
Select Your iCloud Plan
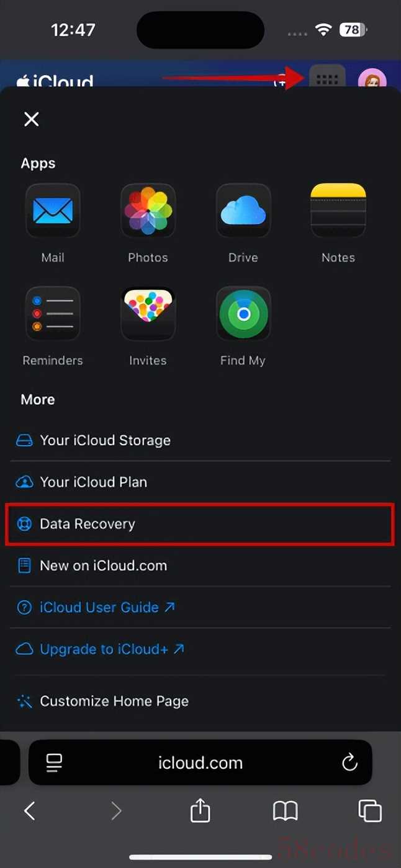coord(93,482)
